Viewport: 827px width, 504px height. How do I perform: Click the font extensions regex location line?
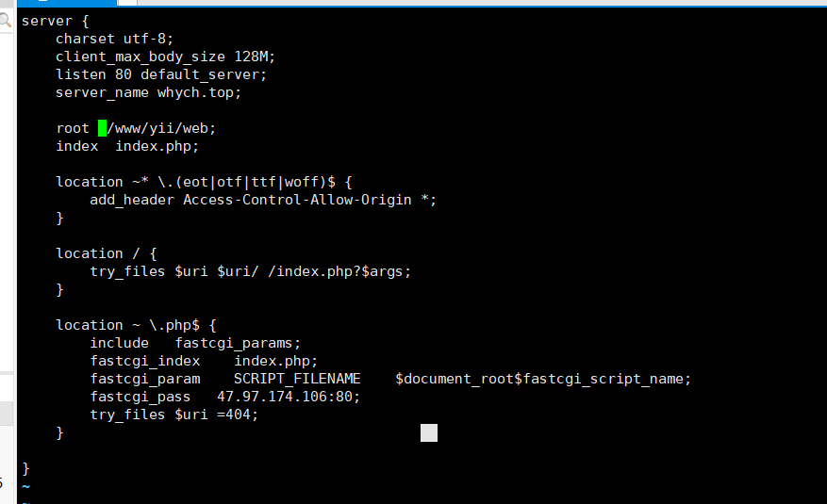pyautogui.click(x=203, y=182)
